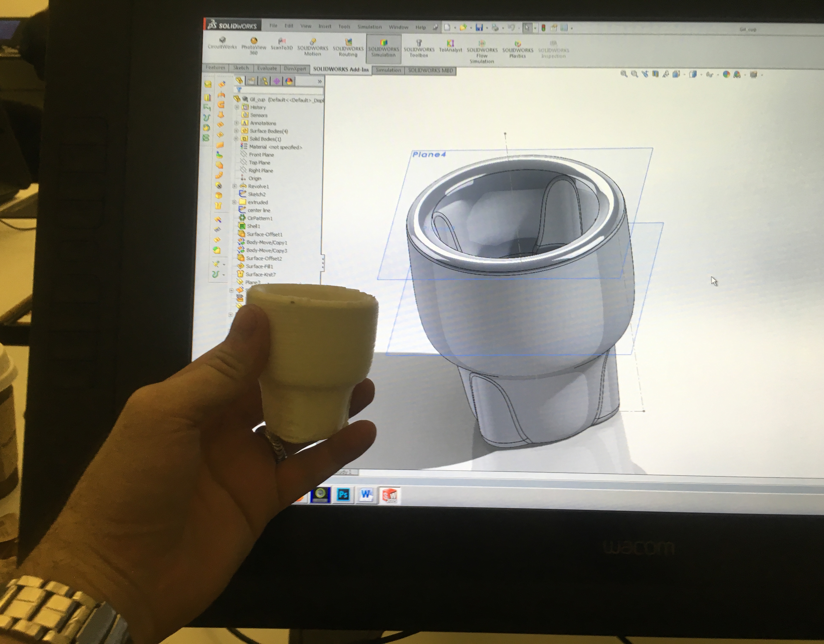Click the Photoshop icon in taskbar
The width and height of the screenshot is (824, 644).
pos(343,495)
